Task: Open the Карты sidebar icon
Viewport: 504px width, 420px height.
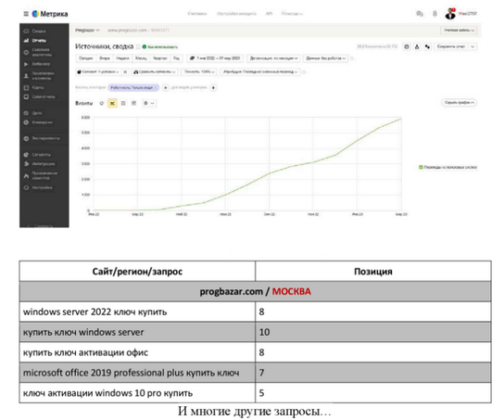Action: (26, 87)
